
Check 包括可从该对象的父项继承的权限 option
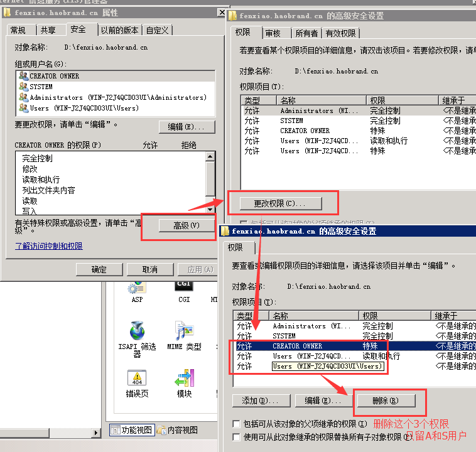(236, 424)
